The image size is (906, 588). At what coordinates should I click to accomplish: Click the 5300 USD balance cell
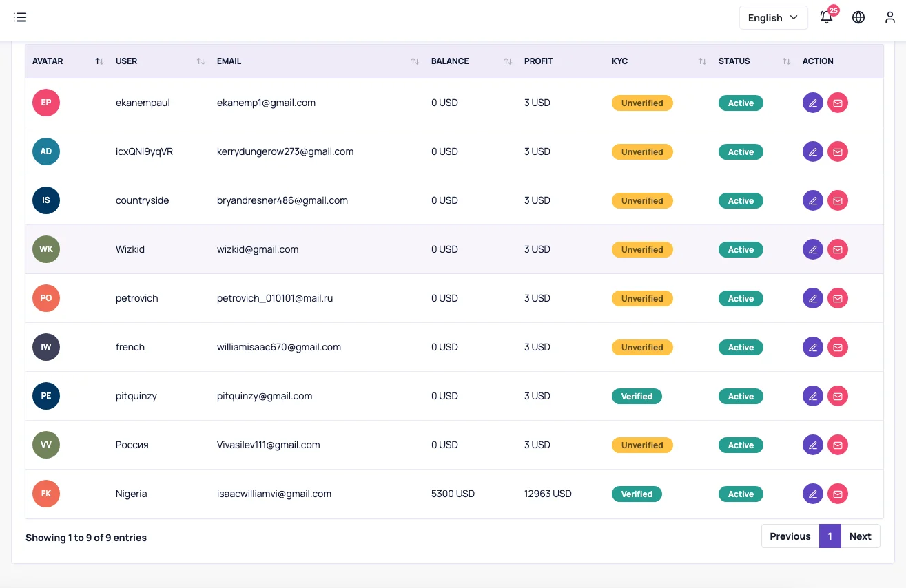click(x=453, y=494)
